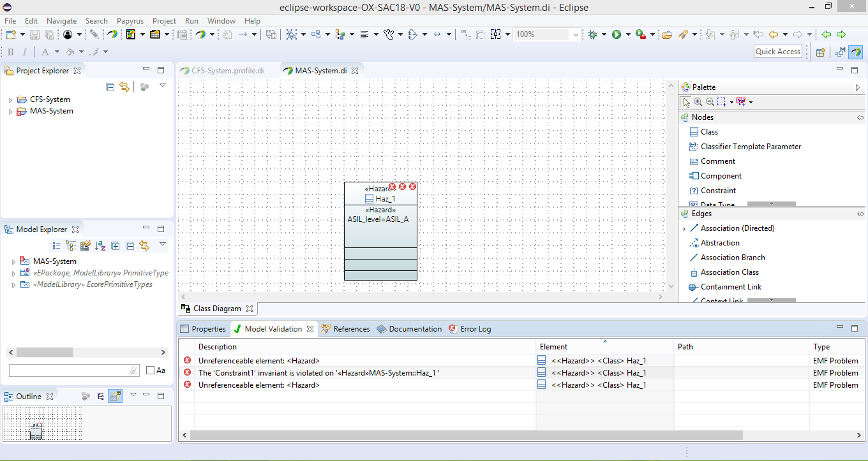868x461 pixels.
Task: Select the Papyrus perspective icon
Action: pyautogui.click(x=855, y=52)
